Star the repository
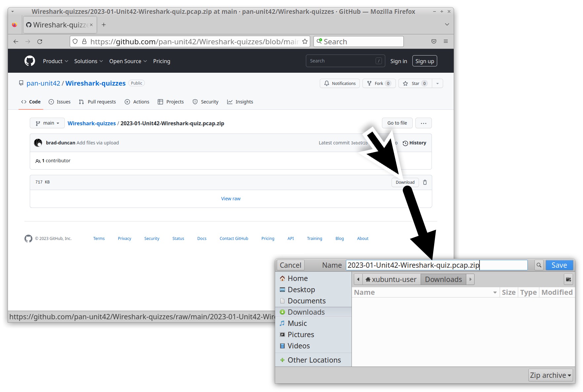The width and height of the screenshot is (583, 392). tap(415, 83)
